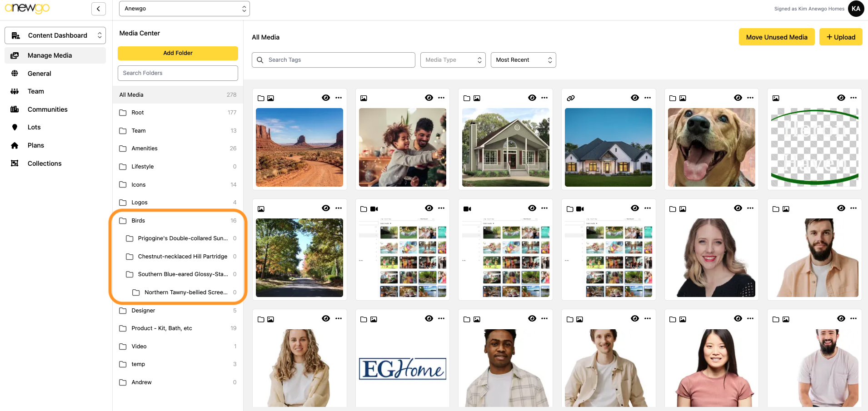Click the KA user avatar
This screenshot has width=868, height=411.
pyautogui.click(x=856, y=9)
